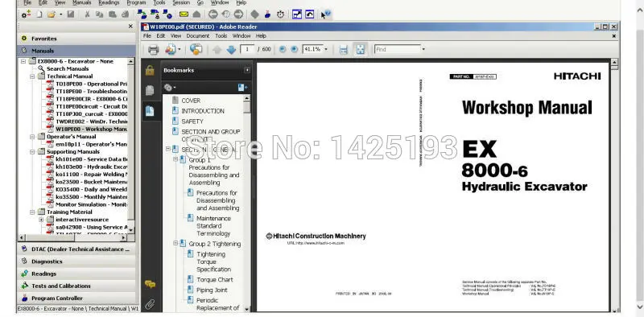Click the Back round arrow navigation icon
Image resolution: width=644 pixels, height=317 pixels.
(213, 14)
